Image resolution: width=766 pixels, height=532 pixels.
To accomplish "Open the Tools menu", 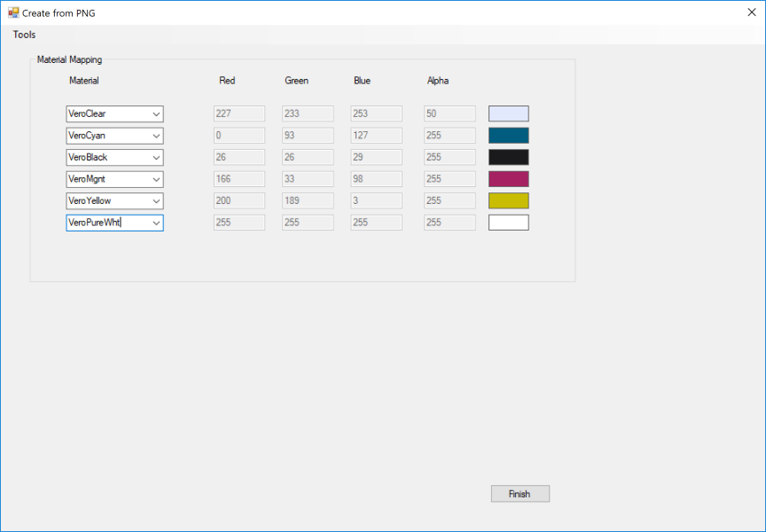I will coord(24,35).
